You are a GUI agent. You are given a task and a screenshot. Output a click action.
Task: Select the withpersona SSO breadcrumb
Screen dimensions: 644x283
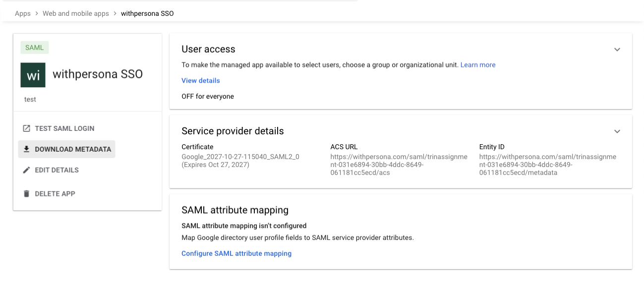pos(147,13)
